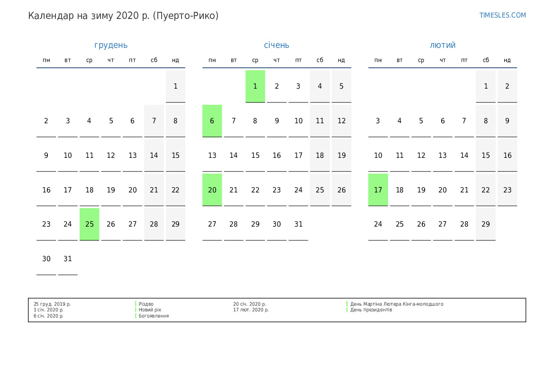Click 'сб' weekday header in січень
This screenshot has height=392, width=554.
[x=320, y=60]
